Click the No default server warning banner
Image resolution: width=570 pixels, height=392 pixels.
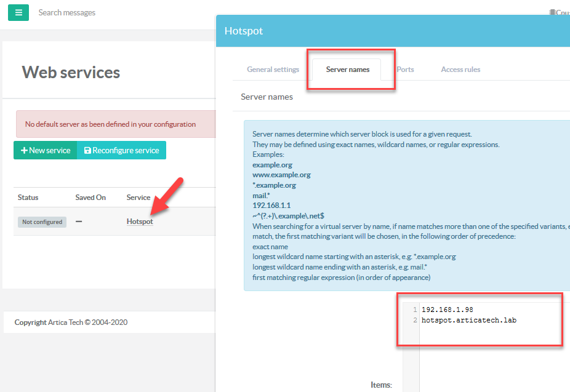(x=111, y=124)
